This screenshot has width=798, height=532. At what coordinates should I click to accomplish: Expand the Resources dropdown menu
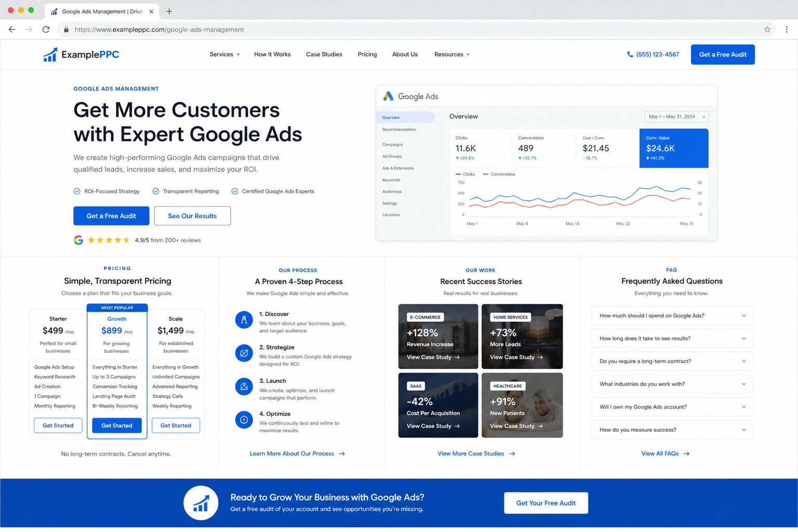[x=452, y=55]
